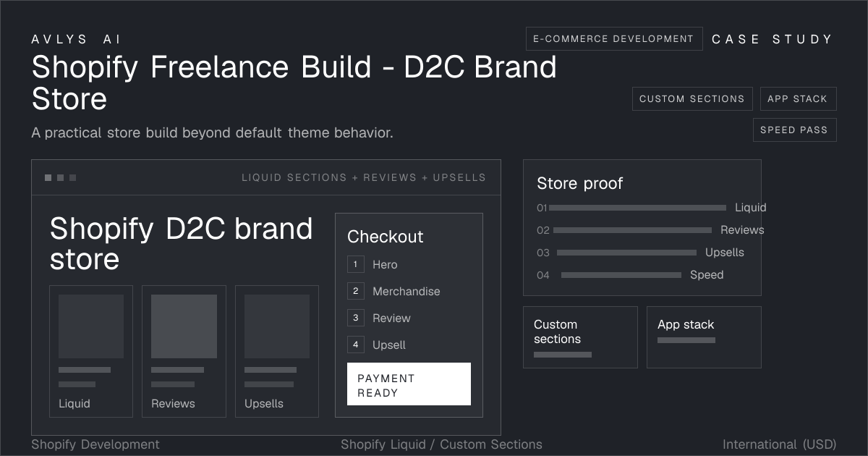Click the International (USD) footer text
The width and height of the screenshot is (868, 456).
coord(779,444)
